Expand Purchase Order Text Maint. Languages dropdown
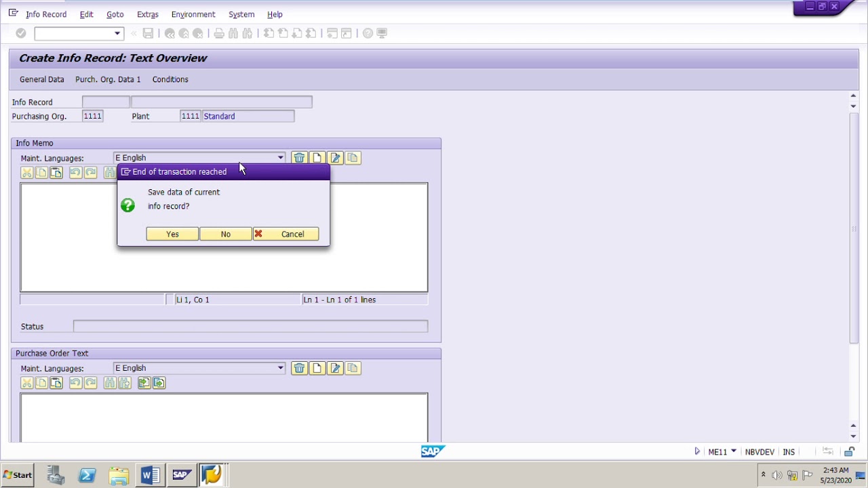Screen dimensions: 868x488 click(280, 368)
